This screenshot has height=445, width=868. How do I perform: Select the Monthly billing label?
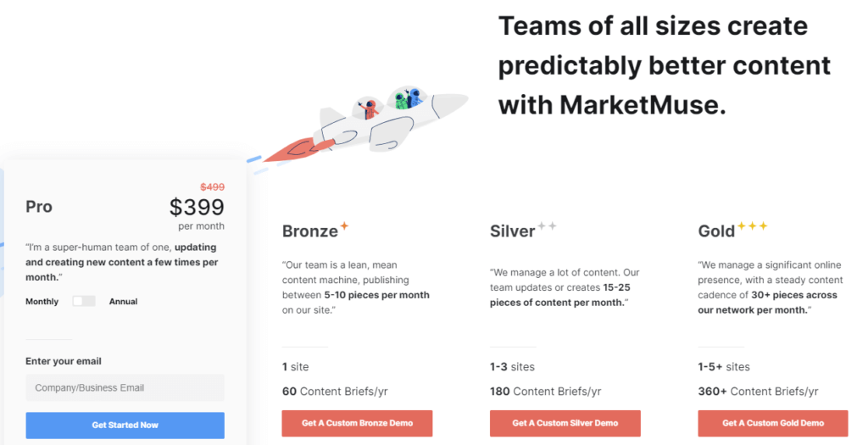(42, 302)
